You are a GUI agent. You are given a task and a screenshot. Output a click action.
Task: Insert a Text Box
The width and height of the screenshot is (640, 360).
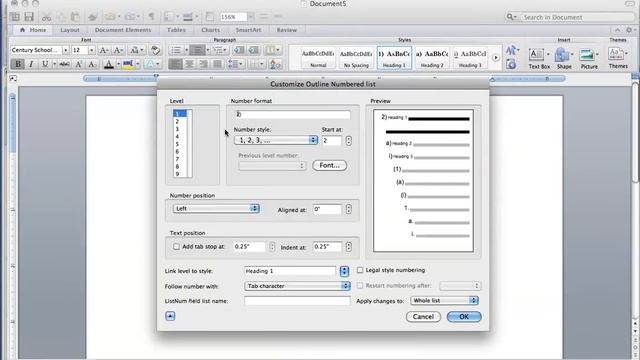(x=539, y=58)
